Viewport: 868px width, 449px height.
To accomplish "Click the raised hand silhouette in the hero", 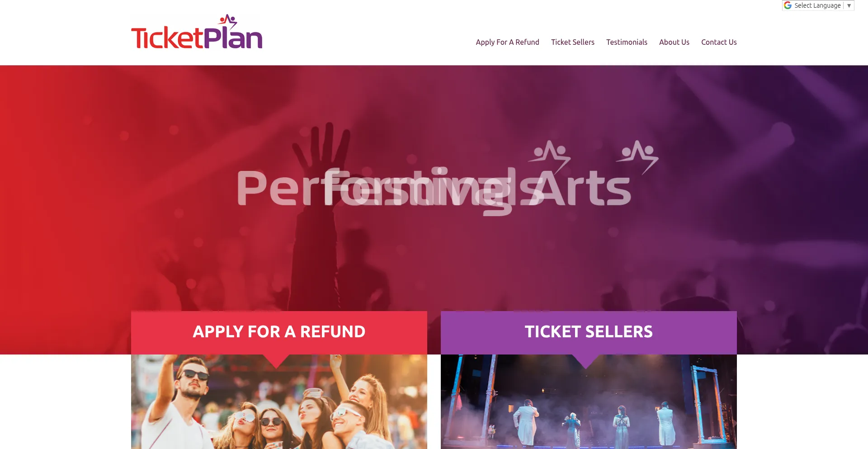I will click(x=322, y=145).
